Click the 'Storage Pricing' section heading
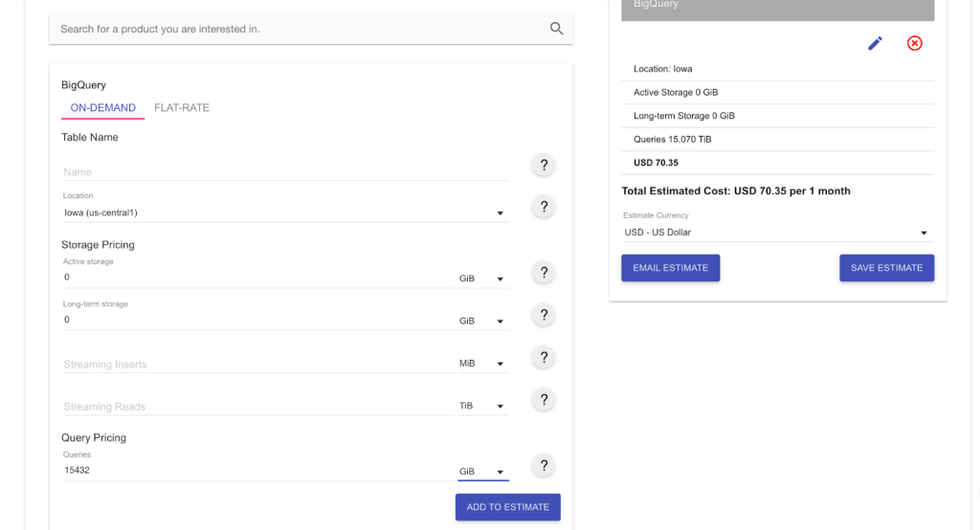The width and height of the screenshot is (980, 530). click(98, 244)
